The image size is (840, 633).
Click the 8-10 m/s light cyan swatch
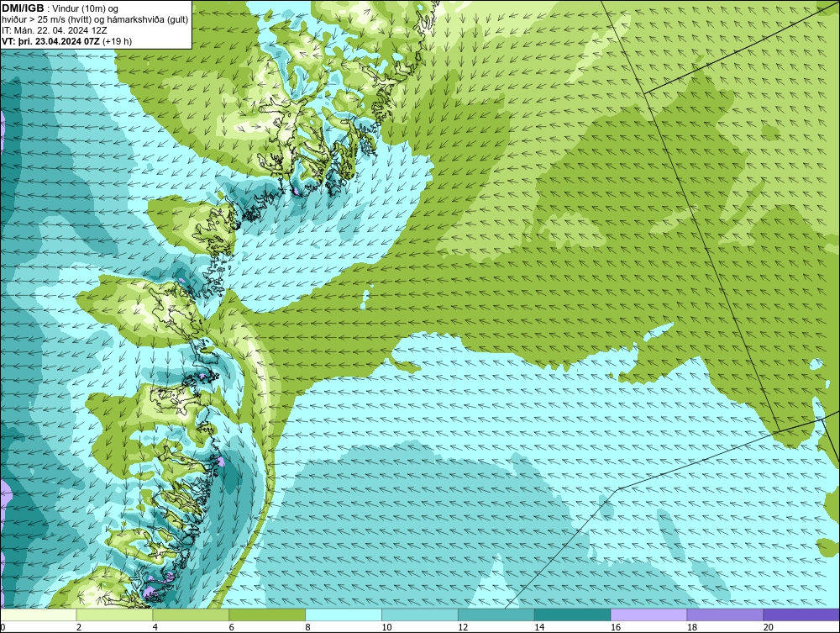[344, 615]
